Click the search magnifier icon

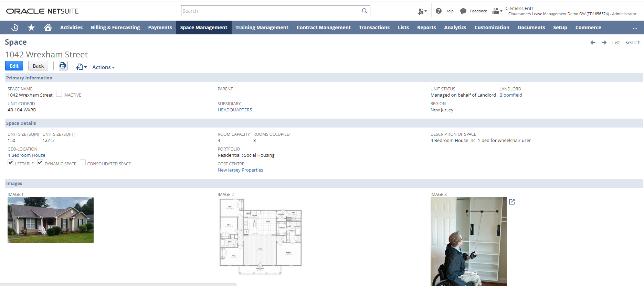(365, 11)
